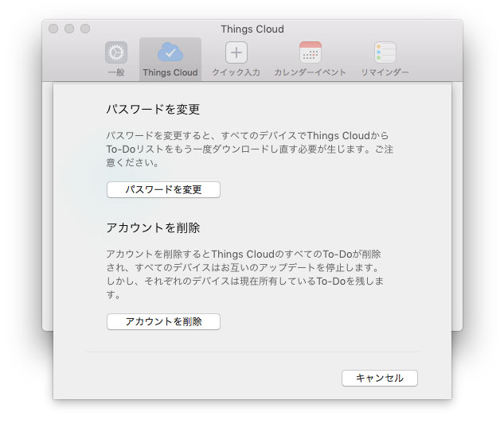Click the パスワードを変更 button
504x443 pixels.
163,189
